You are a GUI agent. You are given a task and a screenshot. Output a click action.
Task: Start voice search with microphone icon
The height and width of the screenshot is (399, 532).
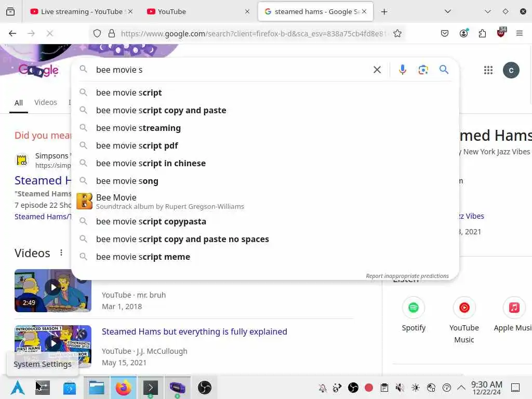tap(403, 70)
